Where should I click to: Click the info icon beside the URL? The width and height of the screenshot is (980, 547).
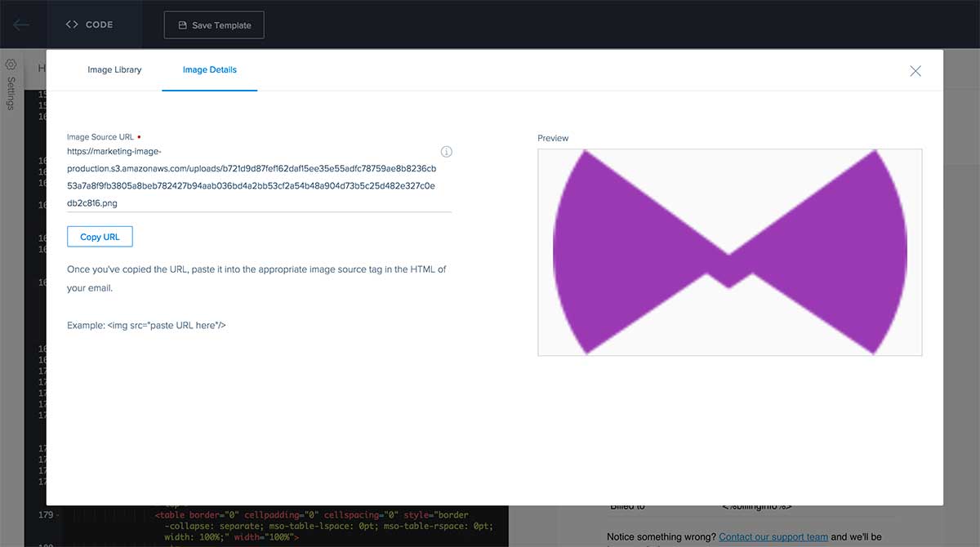pyautogui.click(x=447, y=152)
